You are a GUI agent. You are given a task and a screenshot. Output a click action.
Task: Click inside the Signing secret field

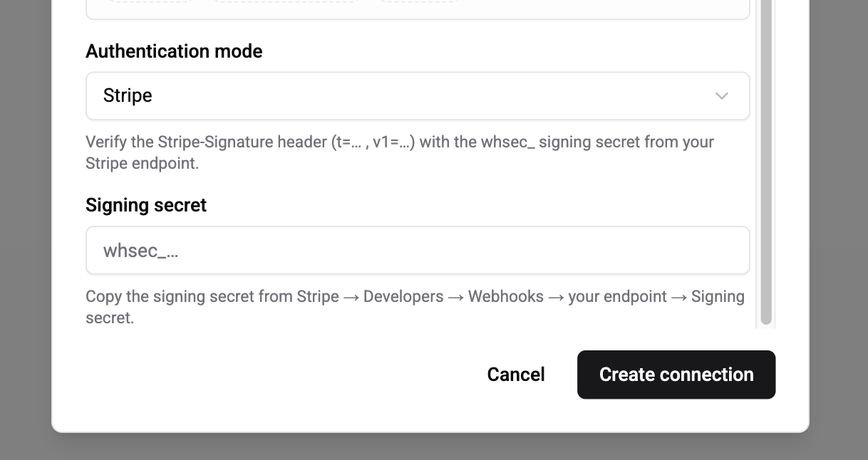(x=418, y=250)
